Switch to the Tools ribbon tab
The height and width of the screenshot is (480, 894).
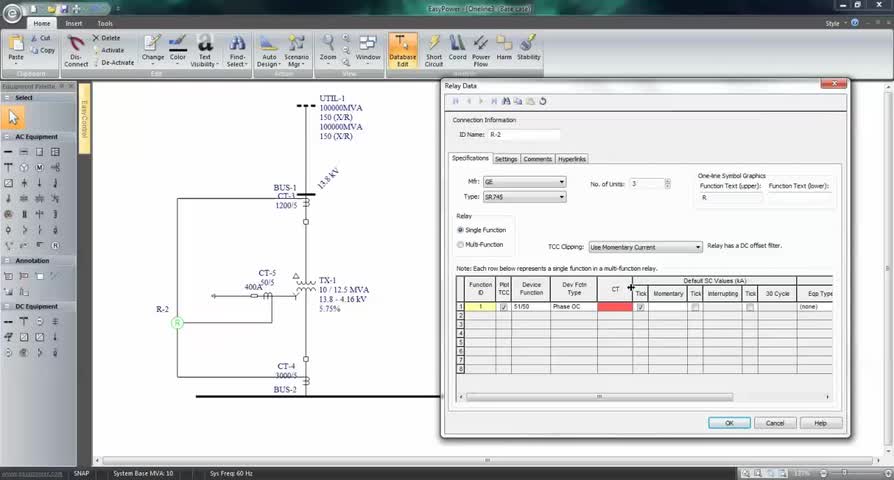point(105,23)
